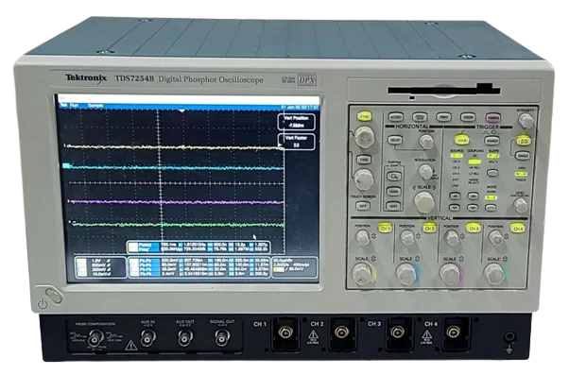Select the EDGE trigger button
Screen dimensions: 569x392
pos(461,140)
